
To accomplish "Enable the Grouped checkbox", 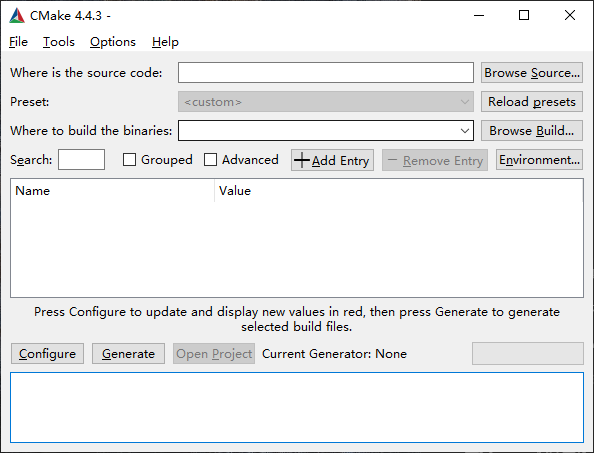I will click(130, 160).
